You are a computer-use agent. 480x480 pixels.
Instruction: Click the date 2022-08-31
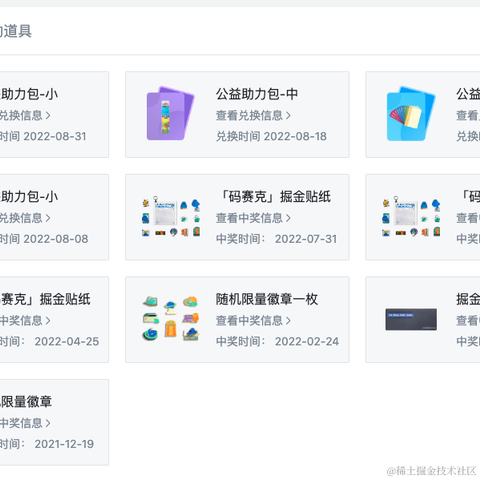(x=55, y=136)
